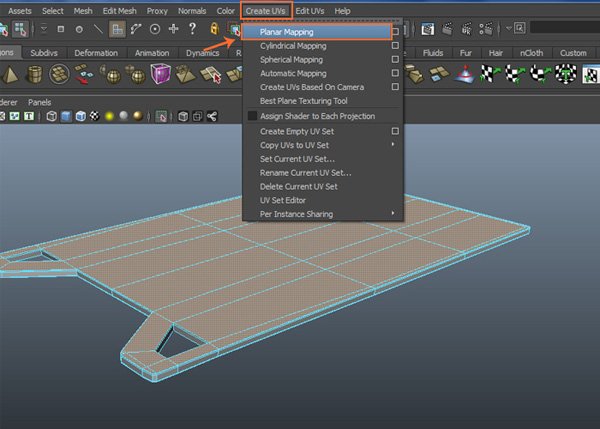Viewport: 600px width, 429px height.
Task: Click the planar mapping checkered flag icon
Action: coord(491,74)
